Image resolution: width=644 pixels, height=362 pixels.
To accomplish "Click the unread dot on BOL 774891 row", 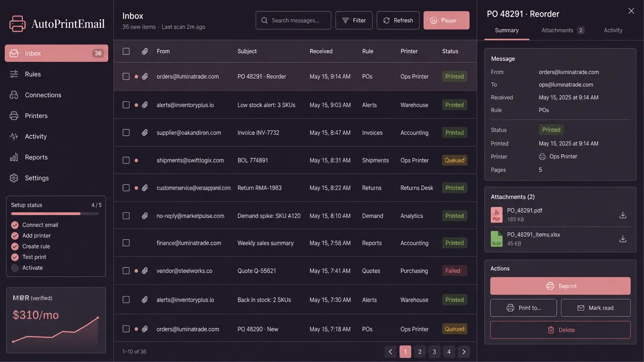I will click(x=136, y=160).
